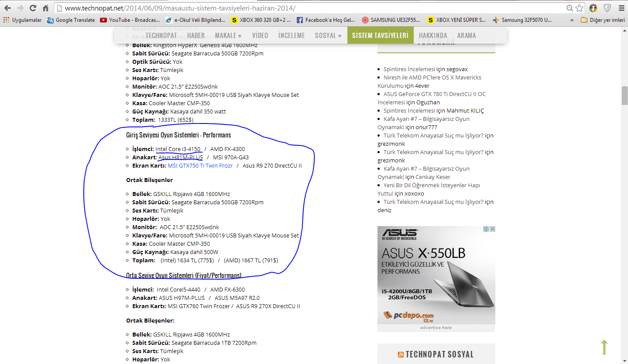Open the SAMSUNG UE32F55 bookmark
This screenshot has width=628, height=364.
coord(392,20)
